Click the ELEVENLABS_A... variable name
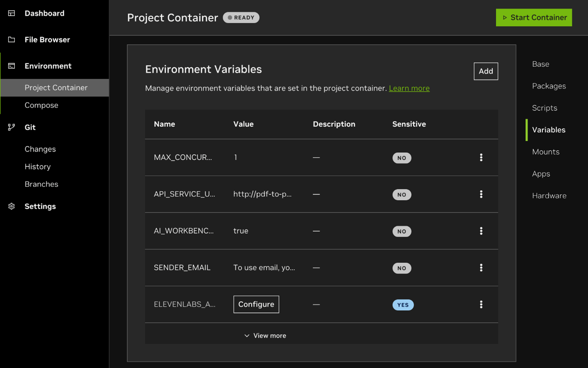 (185, 304)
